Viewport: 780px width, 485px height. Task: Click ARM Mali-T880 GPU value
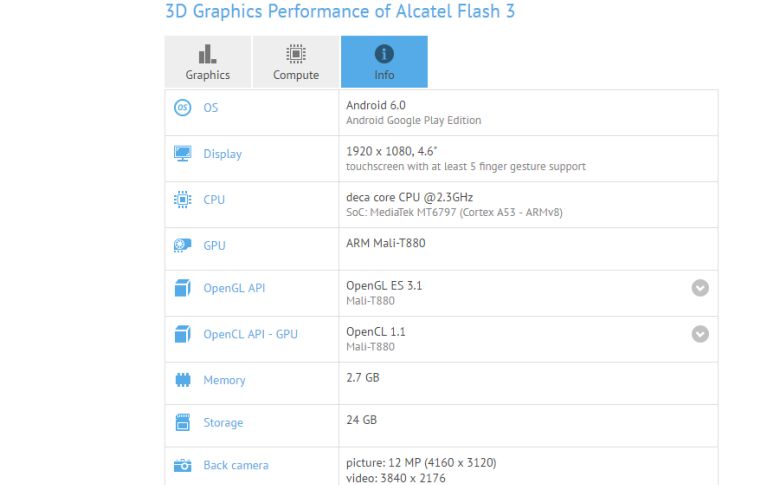386,243
